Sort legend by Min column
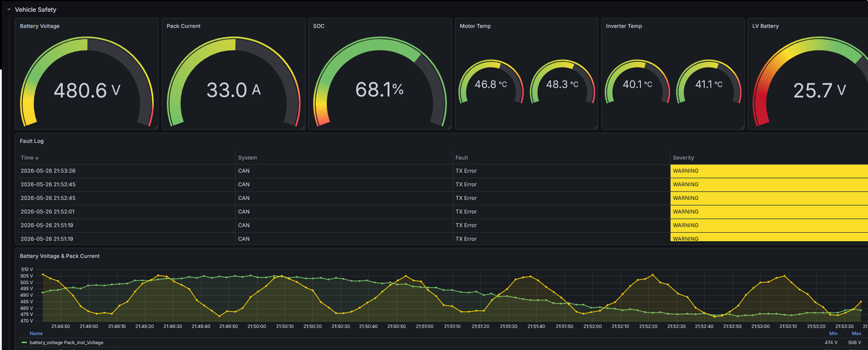Viewport: 868px width, 350px height. (833, 334)
